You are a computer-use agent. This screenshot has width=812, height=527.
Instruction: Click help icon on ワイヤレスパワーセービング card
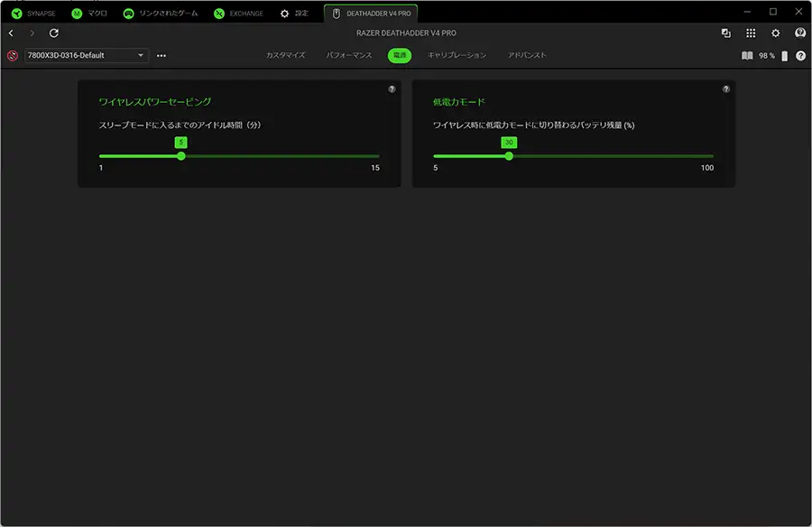click(392, 89)
